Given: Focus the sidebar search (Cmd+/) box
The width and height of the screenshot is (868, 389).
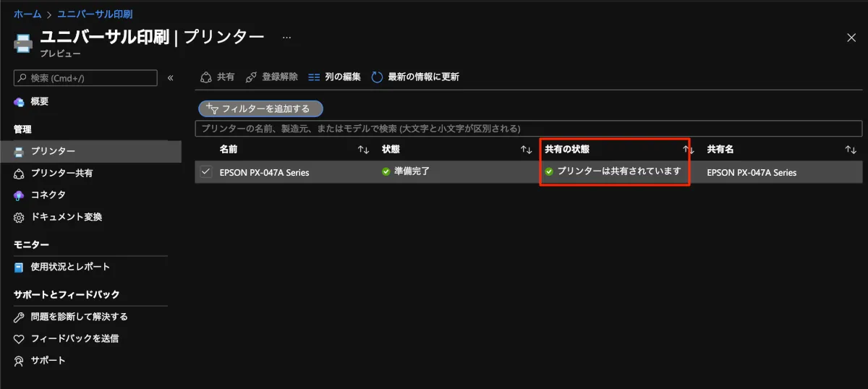Looking at the screenshot, I should (85, 78).
